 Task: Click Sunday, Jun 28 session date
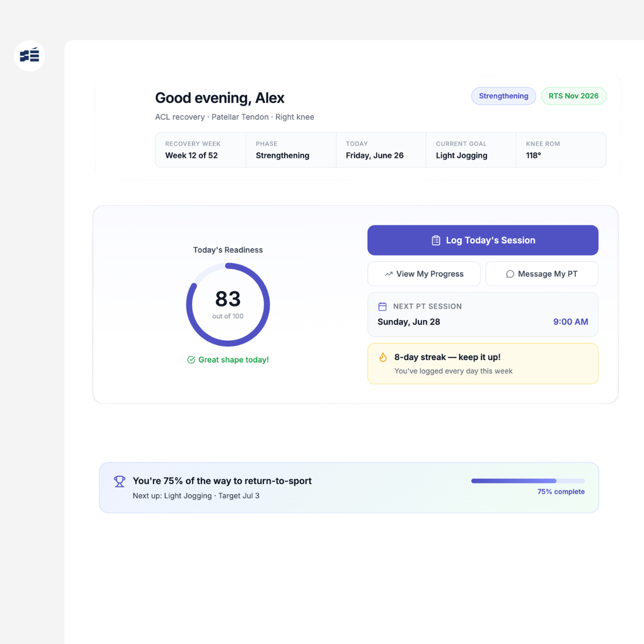[x=408, y=321]
